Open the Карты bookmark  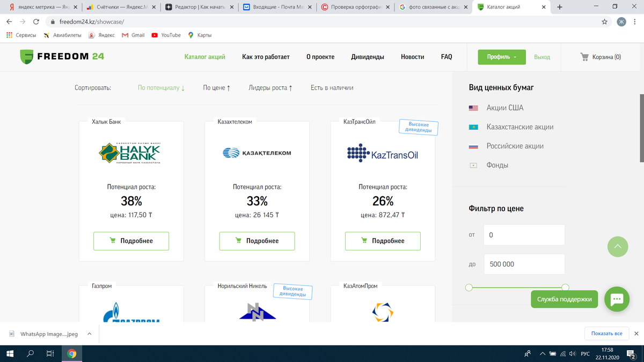200,35
